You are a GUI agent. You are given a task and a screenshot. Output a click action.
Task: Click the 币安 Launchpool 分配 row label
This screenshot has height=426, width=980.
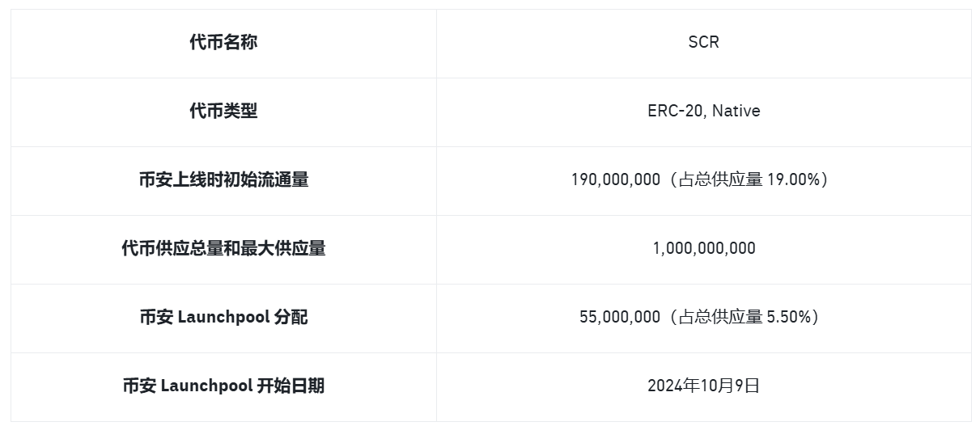tap(223, 318)
